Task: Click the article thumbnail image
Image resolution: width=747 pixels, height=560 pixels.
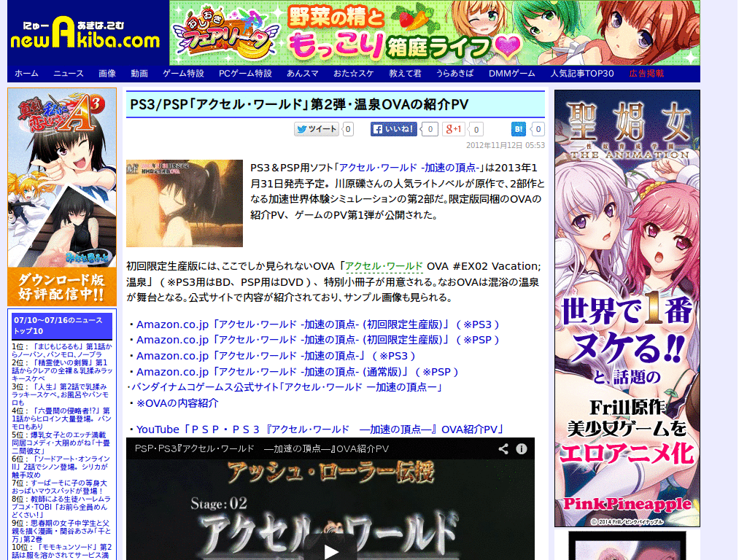Action: pyautogui.click(x=185, y=203)
